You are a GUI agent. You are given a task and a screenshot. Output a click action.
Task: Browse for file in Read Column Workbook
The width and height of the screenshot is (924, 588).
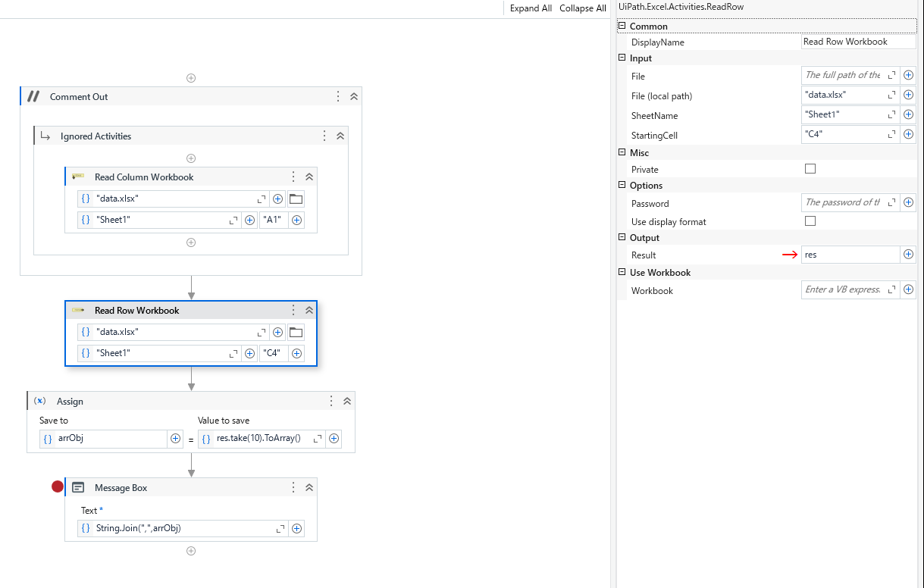pyautogui.click(x=296, y=199)
